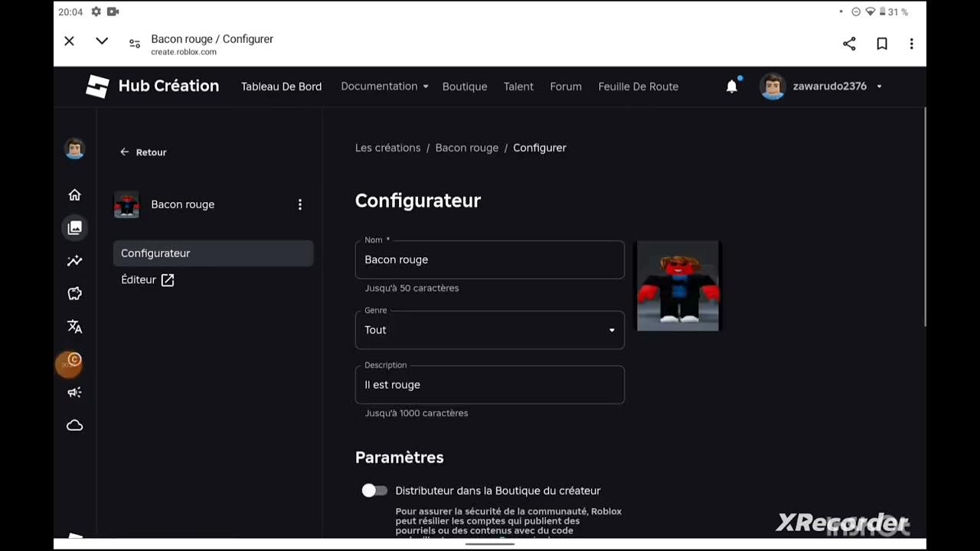Image resolution: width=980 pixels, height=551 pixels.
Task: Click Bacon rouge breadcrumb
Action: [x=467, y=148]
